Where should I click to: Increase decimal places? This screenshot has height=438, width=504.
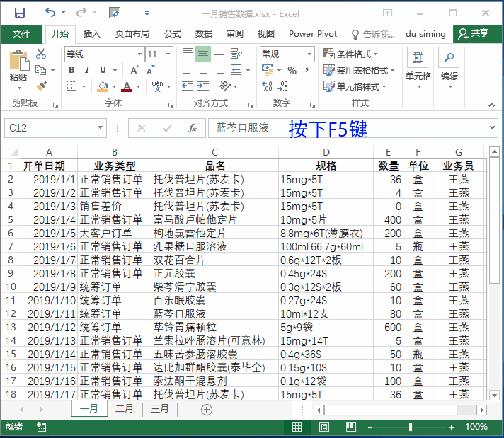click(x=267, y=86)
